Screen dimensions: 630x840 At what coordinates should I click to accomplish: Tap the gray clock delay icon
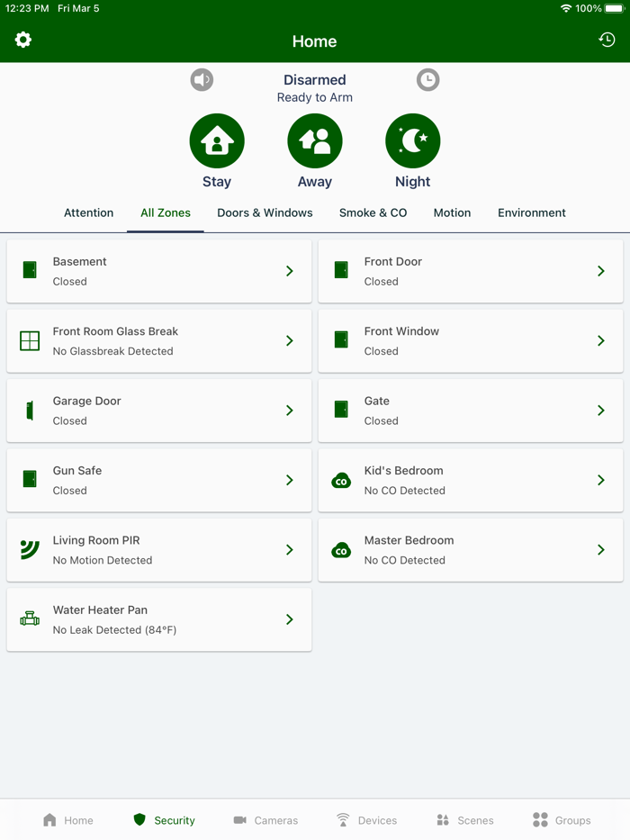tap(428, 80)
